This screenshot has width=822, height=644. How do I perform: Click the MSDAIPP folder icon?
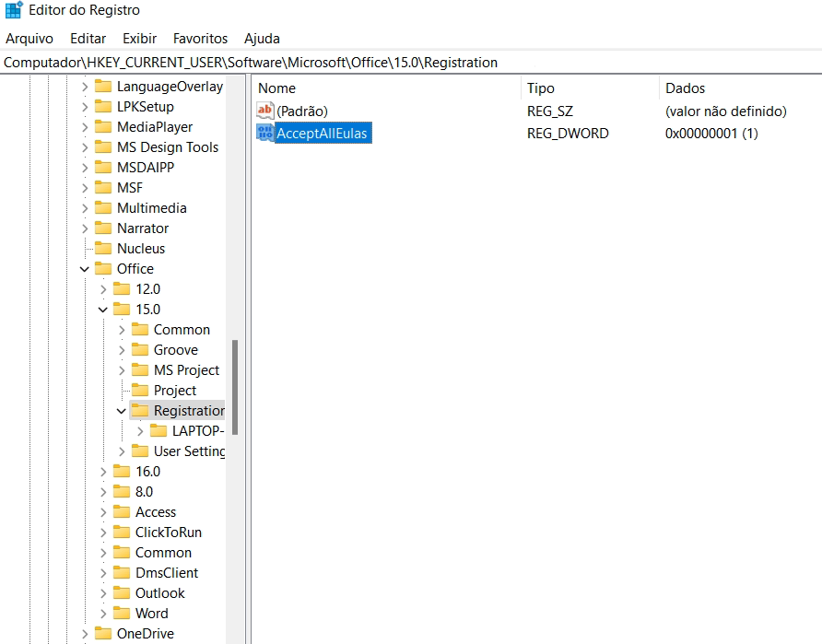point(103,167)
